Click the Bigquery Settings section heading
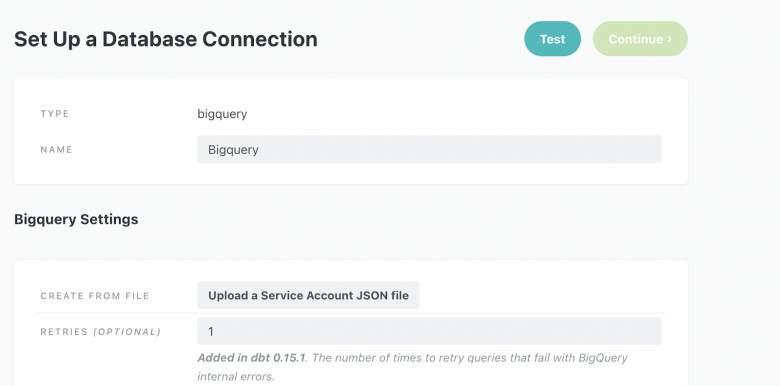Image resolution: width=780 pixels, height=386 pixels. click(x=76, y=219)
